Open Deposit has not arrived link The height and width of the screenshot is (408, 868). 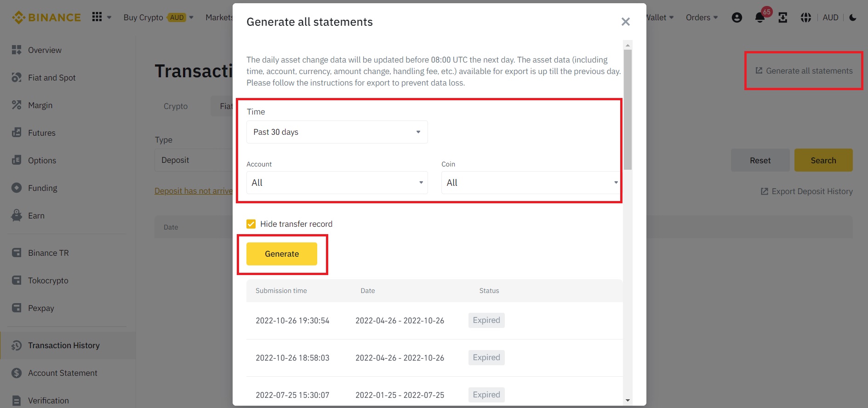194,191
